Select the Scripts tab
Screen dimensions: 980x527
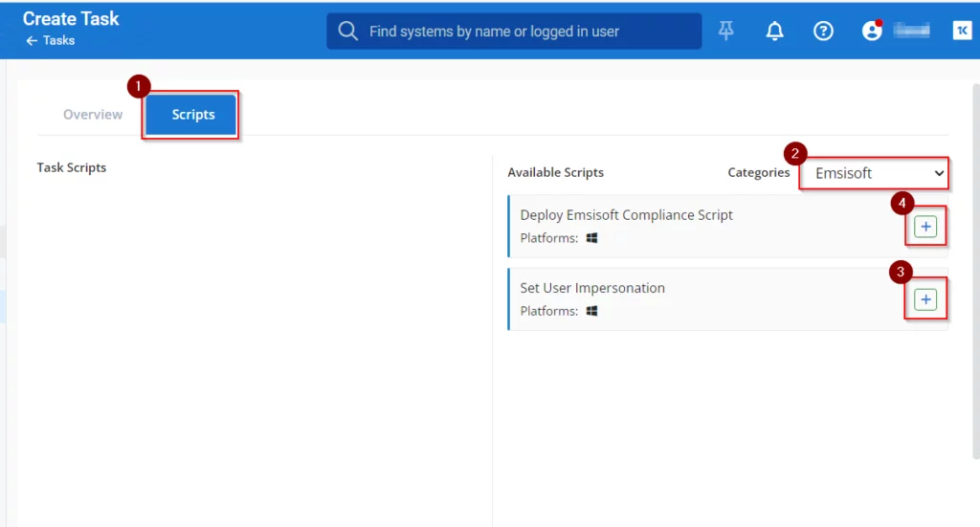pyautogui.click(x=192, y=115)
